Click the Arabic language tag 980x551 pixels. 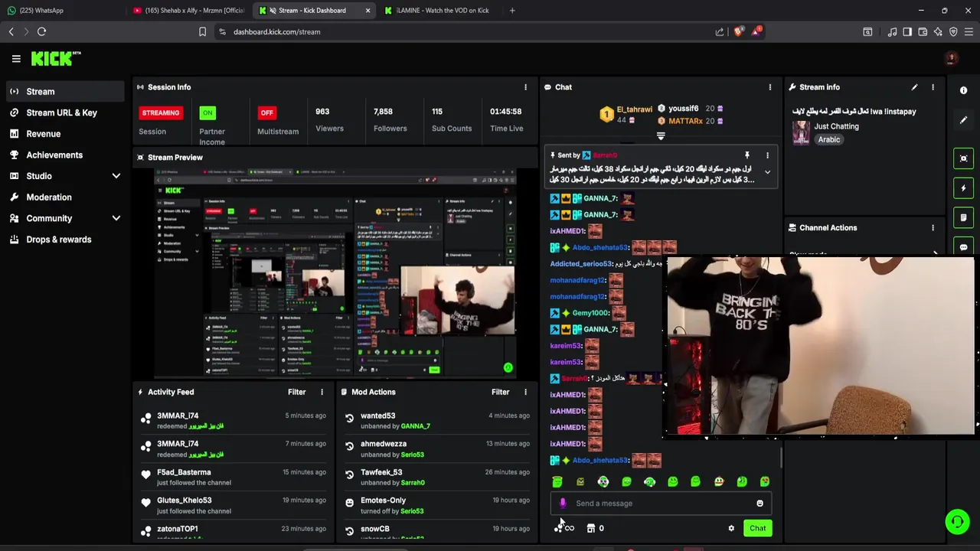829,140
